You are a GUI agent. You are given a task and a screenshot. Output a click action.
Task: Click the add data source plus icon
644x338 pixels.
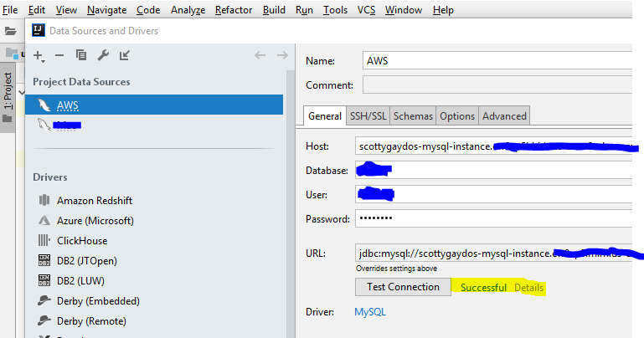[39, 55]
